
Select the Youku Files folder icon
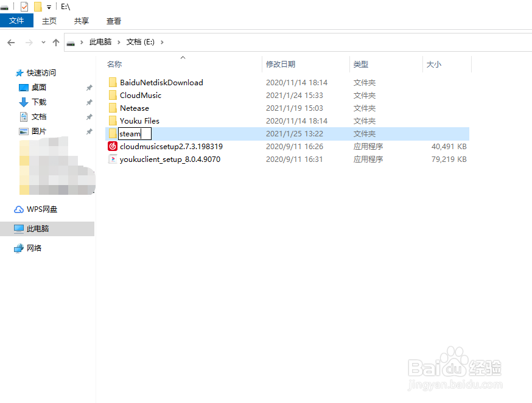(113, 121)
